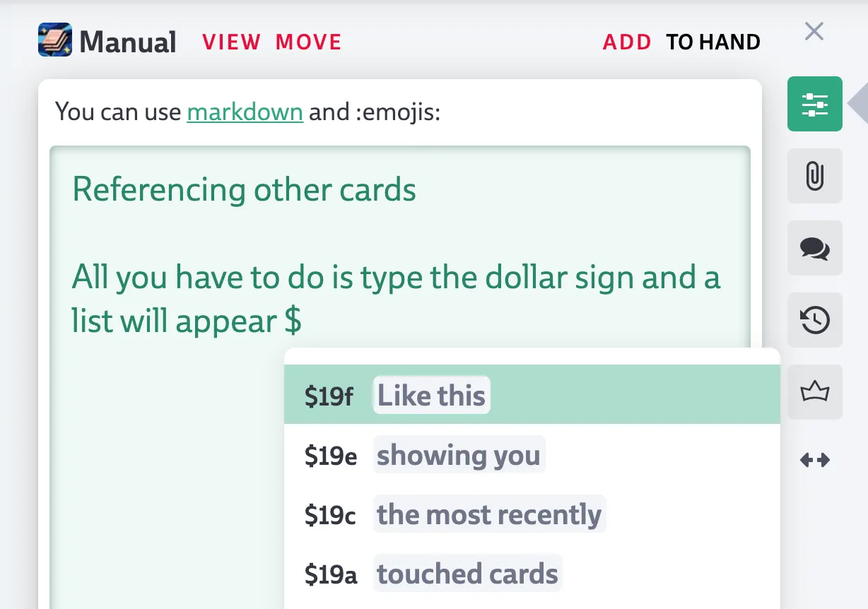Open the comments panel with speech bubbles icon

pos(814,248)
